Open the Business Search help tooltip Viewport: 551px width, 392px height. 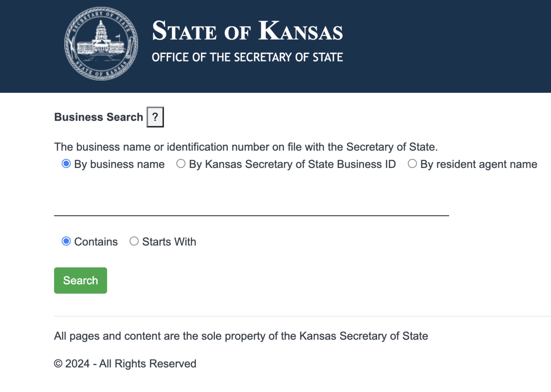155,117
